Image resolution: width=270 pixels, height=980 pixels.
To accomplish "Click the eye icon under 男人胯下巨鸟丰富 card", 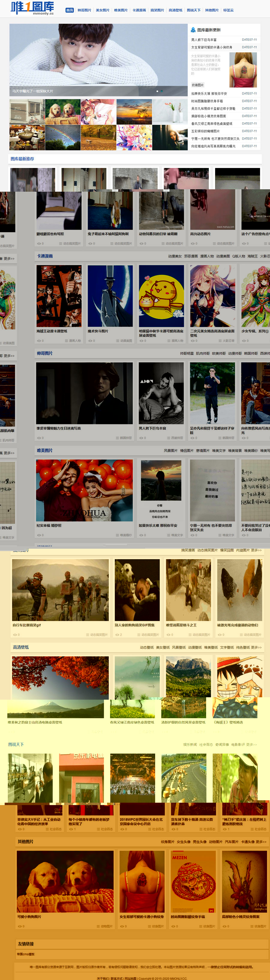I will click(141, 438).
